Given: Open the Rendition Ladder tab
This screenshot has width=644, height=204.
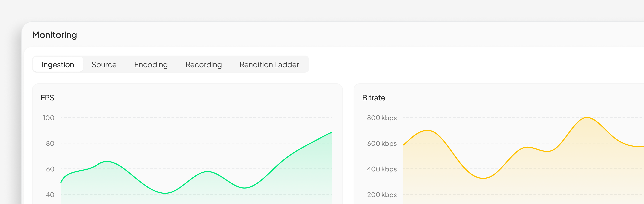Looking at the screenshot, I should (269, 64).
